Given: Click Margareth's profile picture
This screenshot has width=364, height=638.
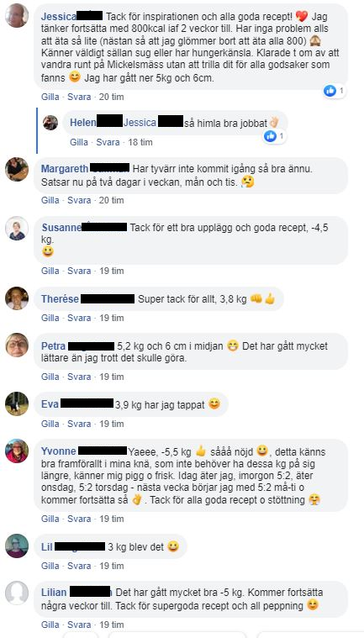Looking at the screenshot, I should pyautogui.click(x=17, y=169).
